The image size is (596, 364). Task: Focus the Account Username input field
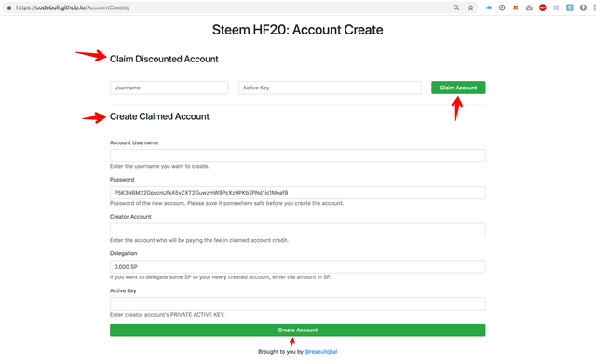(298, 155)
